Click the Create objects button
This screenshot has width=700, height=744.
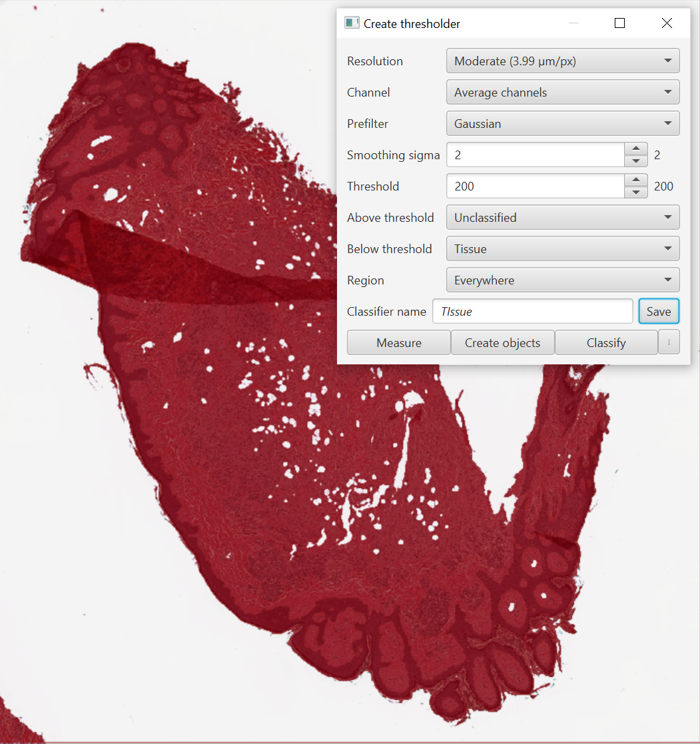[x=503, y=342]
